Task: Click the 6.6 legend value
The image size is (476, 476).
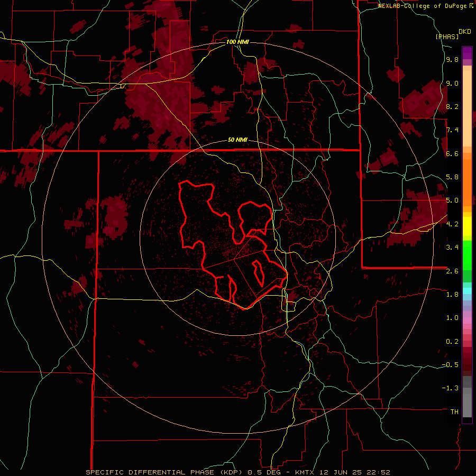Action: click(x=452, y=153)
